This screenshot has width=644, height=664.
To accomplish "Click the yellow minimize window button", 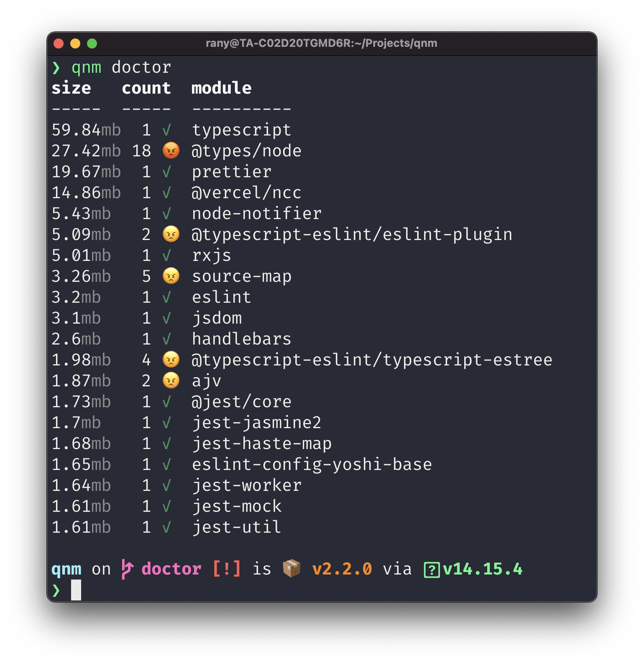I will (x=75, y=43).
